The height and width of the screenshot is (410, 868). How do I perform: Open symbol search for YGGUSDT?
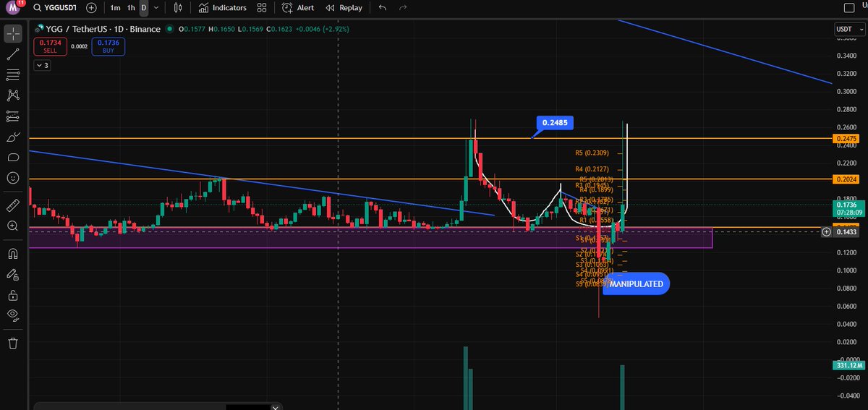coord(56,8)
